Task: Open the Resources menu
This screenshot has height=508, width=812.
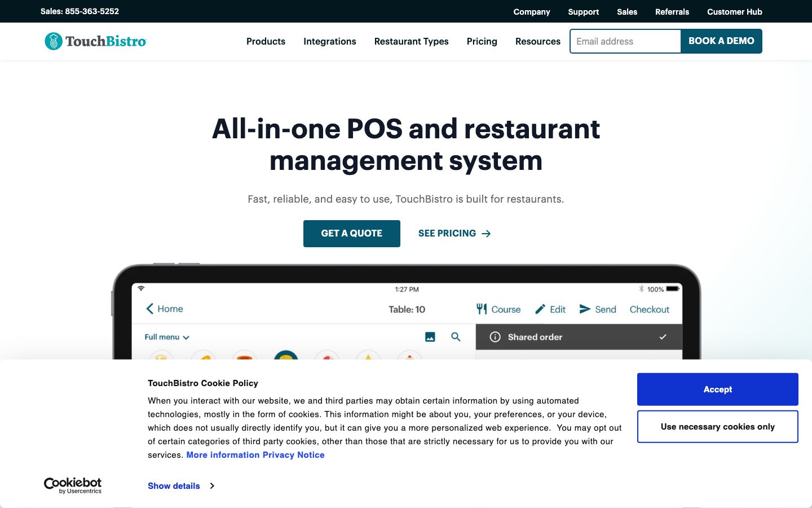Action: [538, 41]
